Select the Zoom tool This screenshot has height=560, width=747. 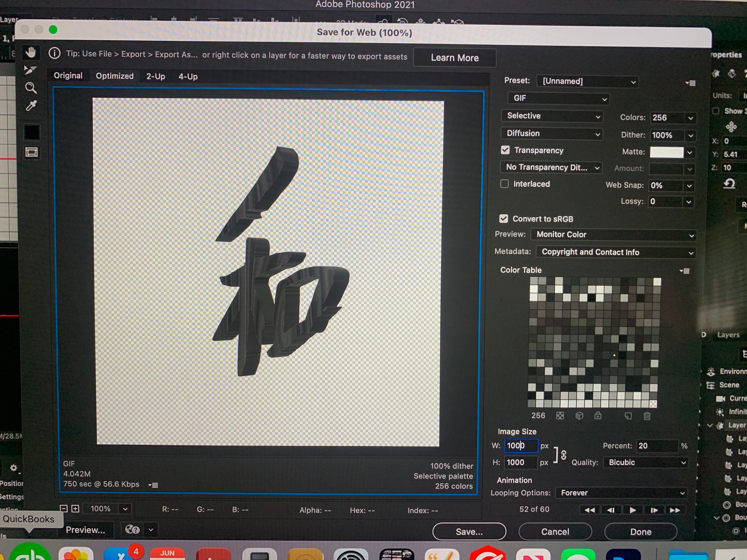pos(31,88)
